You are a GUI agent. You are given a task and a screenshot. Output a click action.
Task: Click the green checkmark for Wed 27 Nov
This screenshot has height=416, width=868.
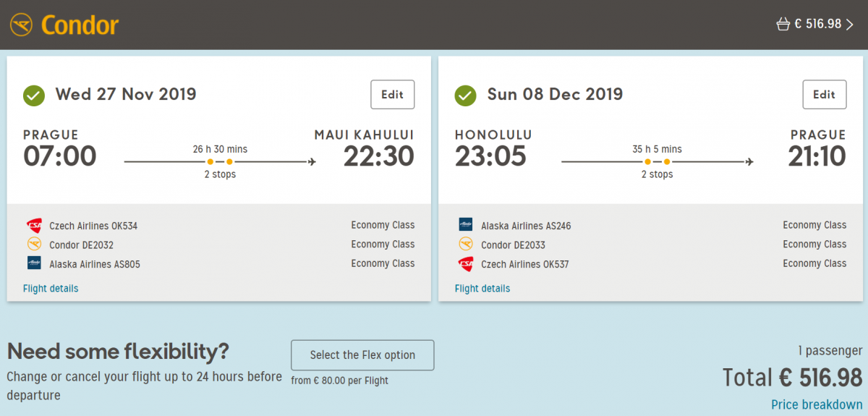click(x=34, y=95)
